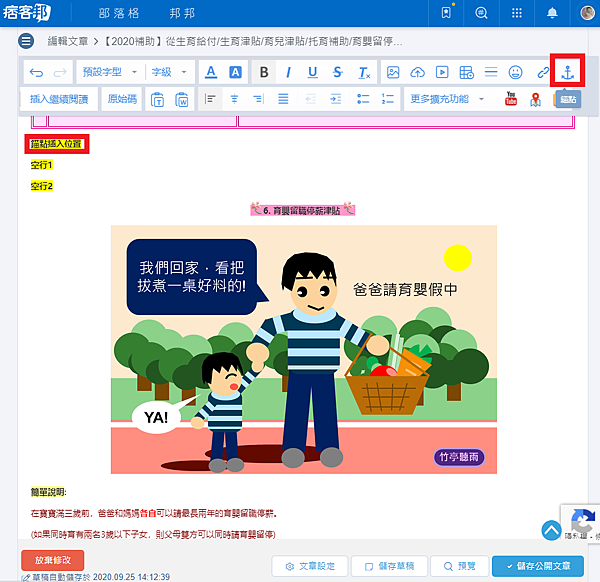The image size is (600, 582).
Task: Insert YouTube video icon
Action: click(x=511, y=99)
